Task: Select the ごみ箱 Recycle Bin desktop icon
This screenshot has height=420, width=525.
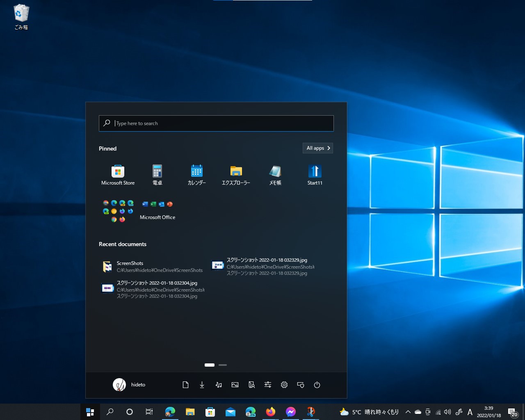Action: 21,17
